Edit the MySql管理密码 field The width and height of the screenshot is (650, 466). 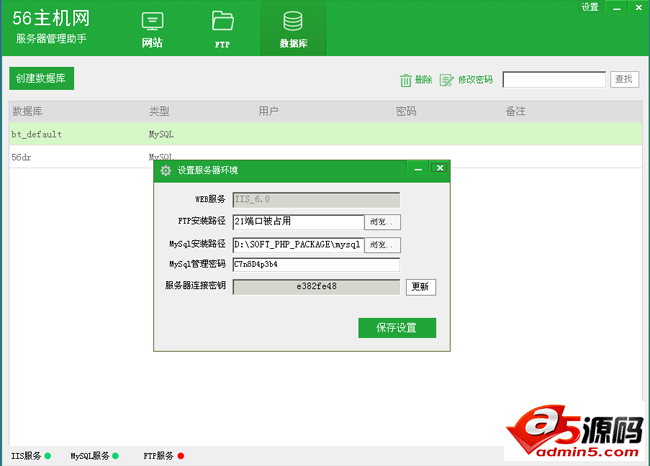[x=316, y=265]
